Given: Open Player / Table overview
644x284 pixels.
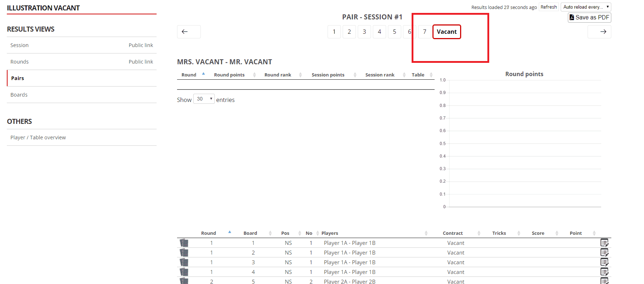Looking at the screenshot, I should (x=38, y=138).
